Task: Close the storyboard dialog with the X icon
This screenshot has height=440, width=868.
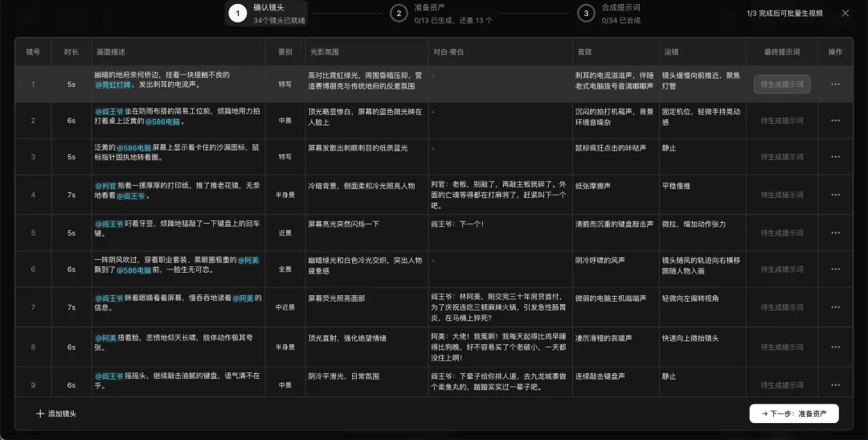Action: 845,13
